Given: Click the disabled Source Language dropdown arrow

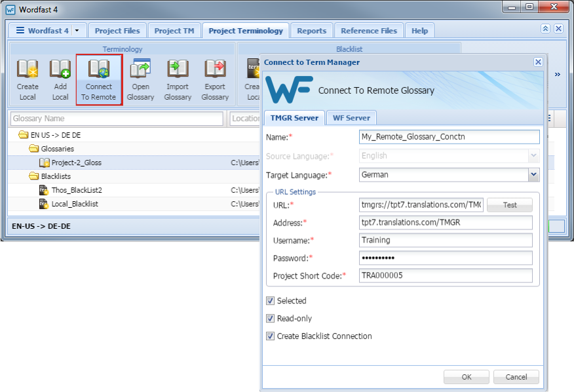Looking at the screenshot, I should (534, 156).
